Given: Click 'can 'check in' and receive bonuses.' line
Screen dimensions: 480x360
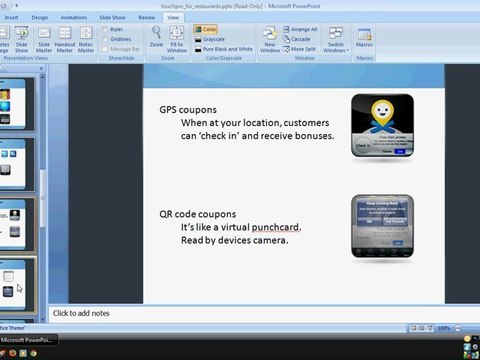Looking at the screenshot, I should 257,136.
